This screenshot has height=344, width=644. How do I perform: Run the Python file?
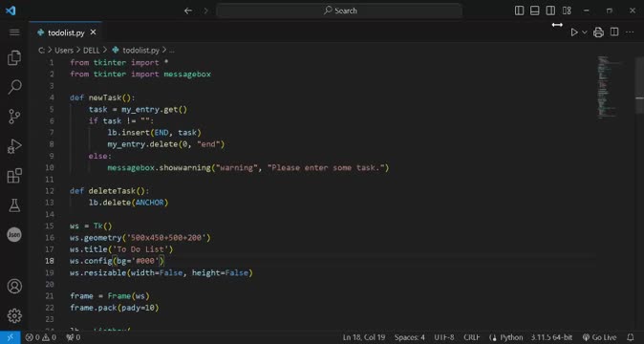pos(574,32)
